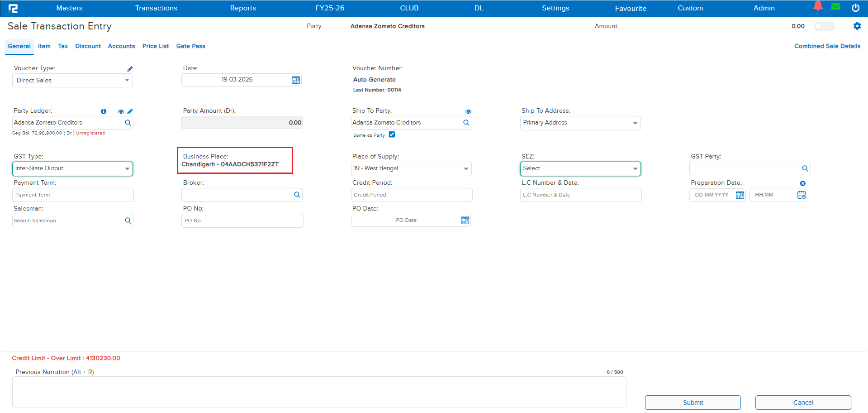Open the Date calendar picker
The image size is (868, 413).
[296, 79]
